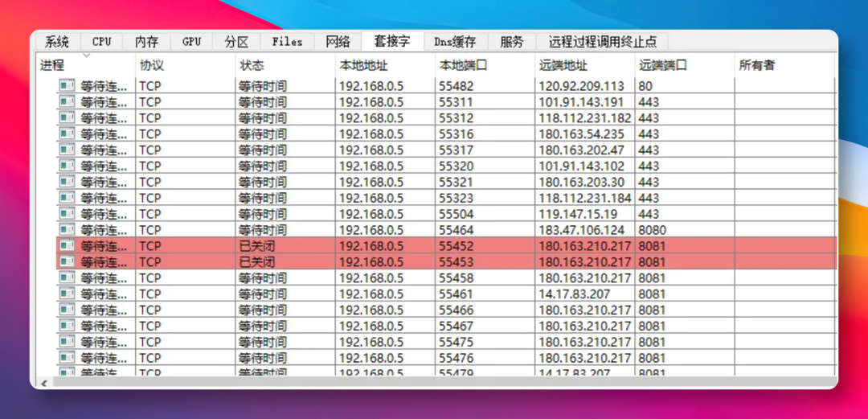This screenshot has width=868, height=419.
Task: Switch to the 服务 tab
Action: point(511,42)
